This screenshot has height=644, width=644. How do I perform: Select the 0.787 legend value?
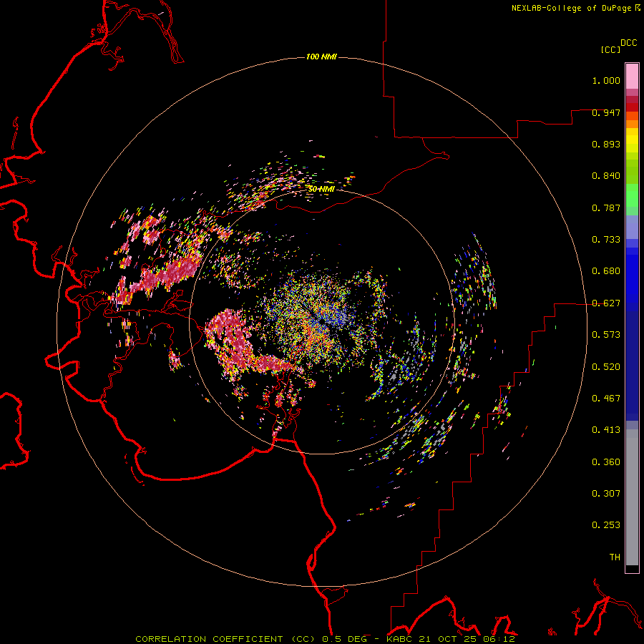point(606,208)
